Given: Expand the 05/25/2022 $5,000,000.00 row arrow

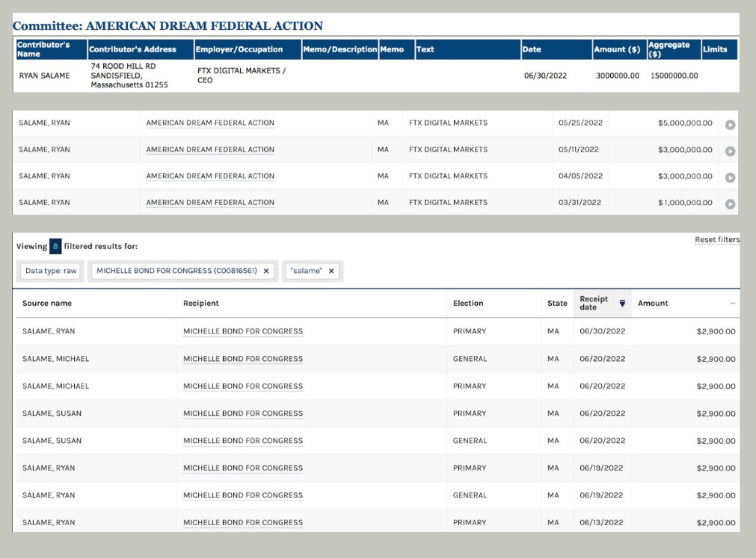Looking at the screenshot, I should click(730, 124).
